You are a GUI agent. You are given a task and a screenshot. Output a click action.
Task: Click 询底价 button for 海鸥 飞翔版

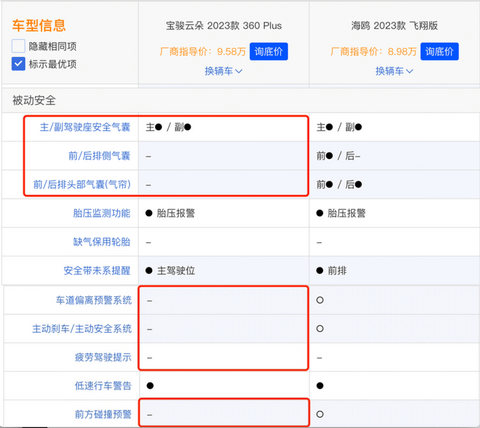tap(439, 52)
